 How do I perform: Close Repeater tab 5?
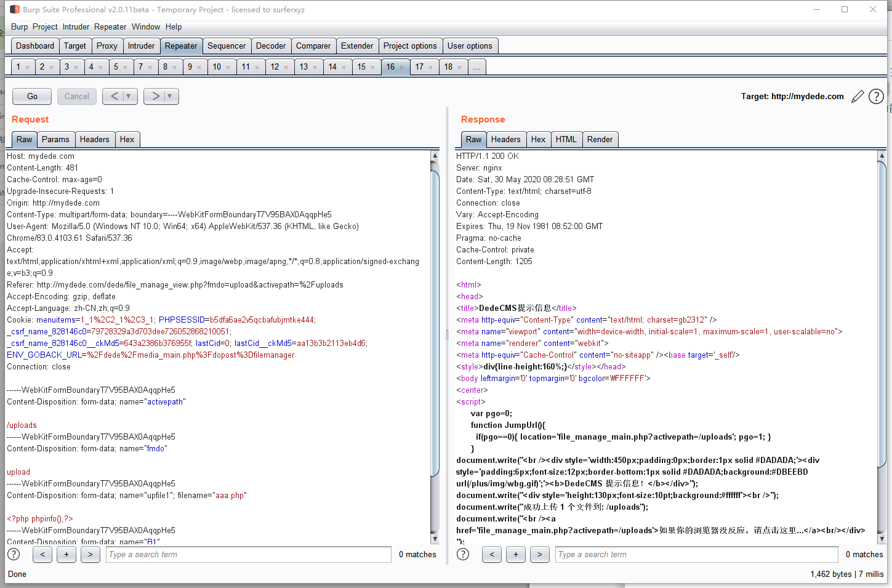(125, 67)
